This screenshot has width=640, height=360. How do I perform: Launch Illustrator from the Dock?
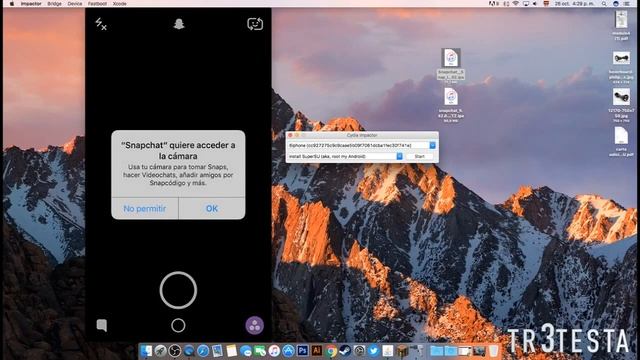coord(317,351)
